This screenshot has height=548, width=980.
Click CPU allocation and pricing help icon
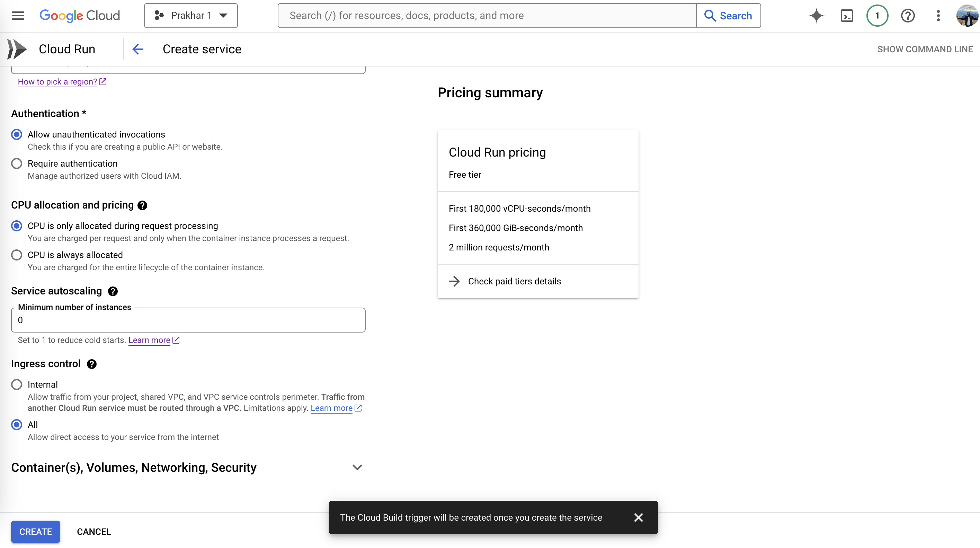point(142,205)
